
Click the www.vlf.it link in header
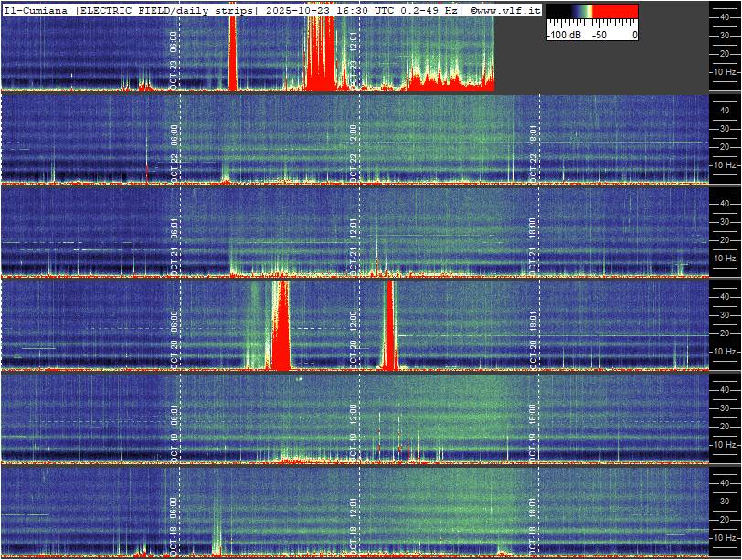[508, 10]
